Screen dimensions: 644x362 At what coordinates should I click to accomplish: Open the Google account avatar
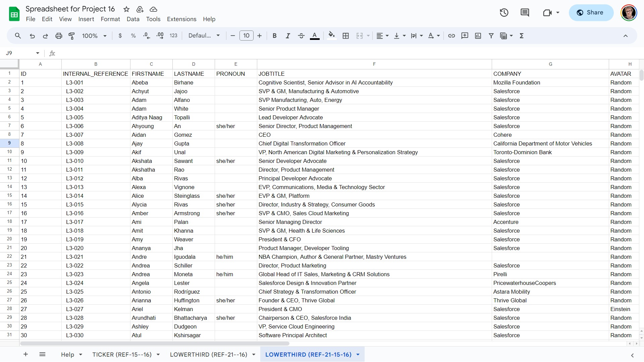click(629, 13)
